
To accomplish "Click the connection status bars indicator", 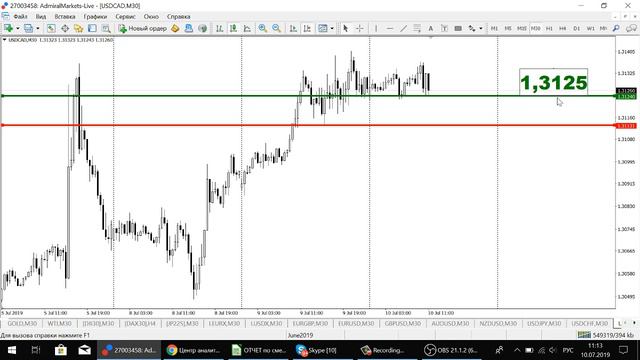I will coord(584,335).
